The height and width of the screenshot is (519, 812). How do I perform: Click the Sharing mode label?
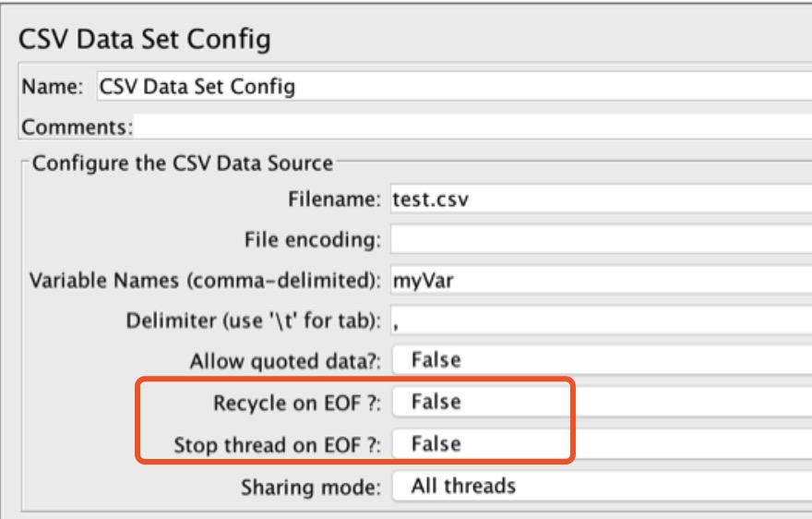click(x=311, y=488)
